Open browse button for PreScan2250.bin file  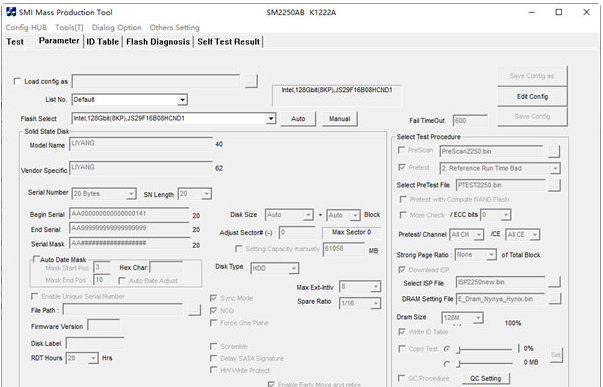click(553, 151)
